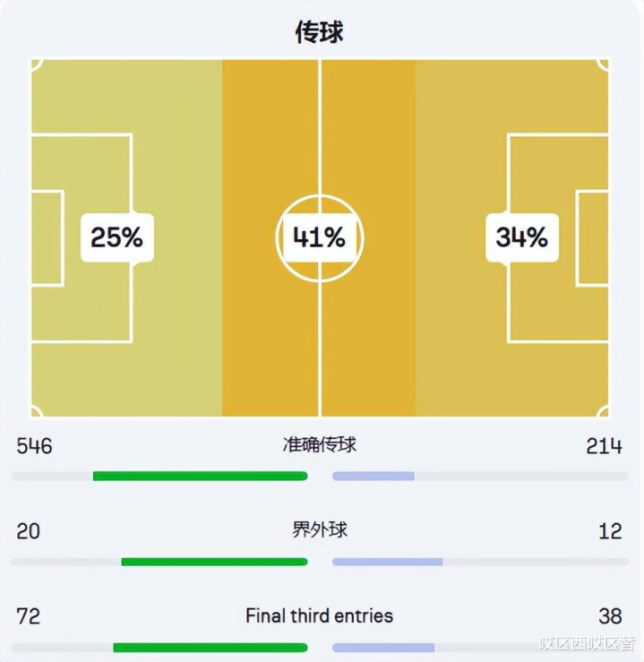The width and height of the screenshot is (644, 662).
Task: Click the 38 final third entries value
Action: pyautogui.click(x=610, y=616)
